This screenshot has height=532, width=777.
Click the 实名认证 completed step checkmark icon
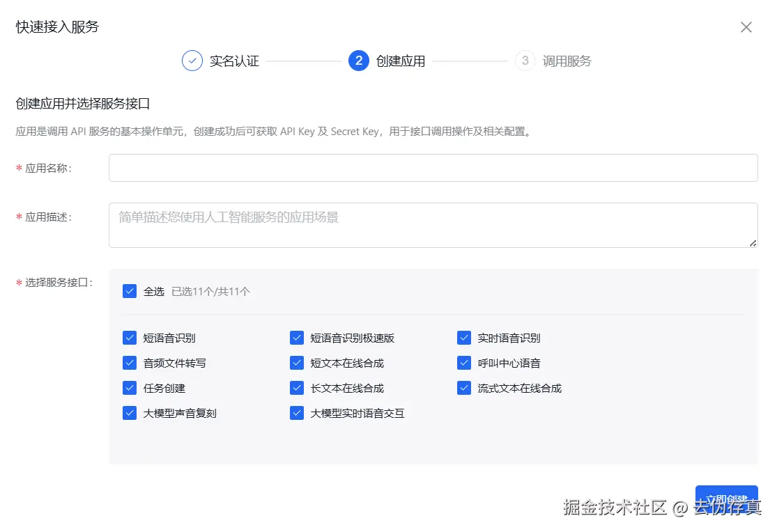click(x=192, y=61)
